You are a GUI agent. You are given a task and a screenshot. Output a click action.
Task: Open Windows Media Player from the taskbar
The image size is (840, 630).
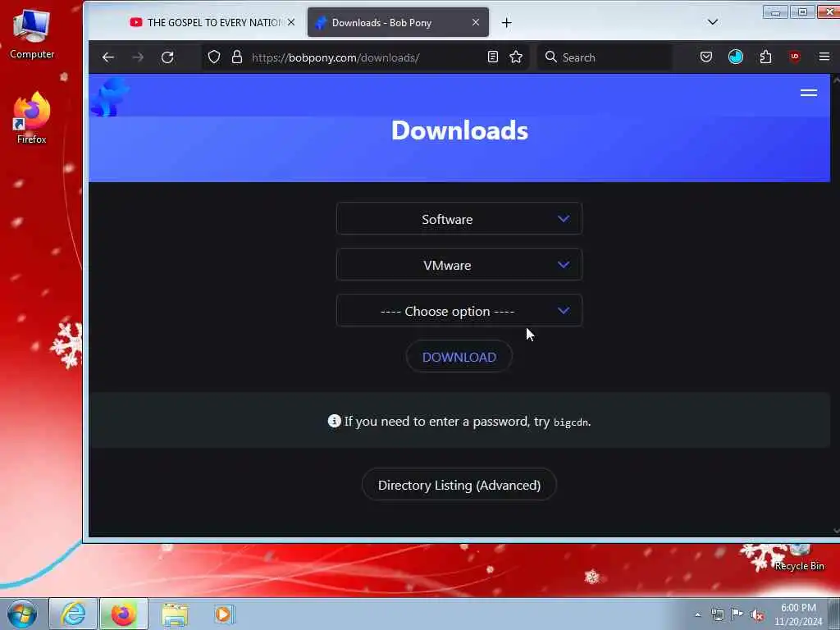click(x=224, y=614)
